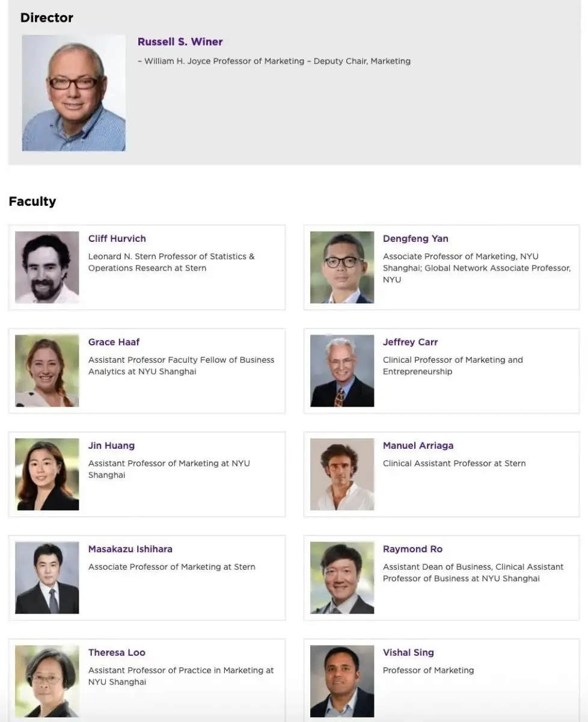Open Theresa Loo's profile link
The width and height of the screenshot is (588, 722).
(x=117, y=653)
